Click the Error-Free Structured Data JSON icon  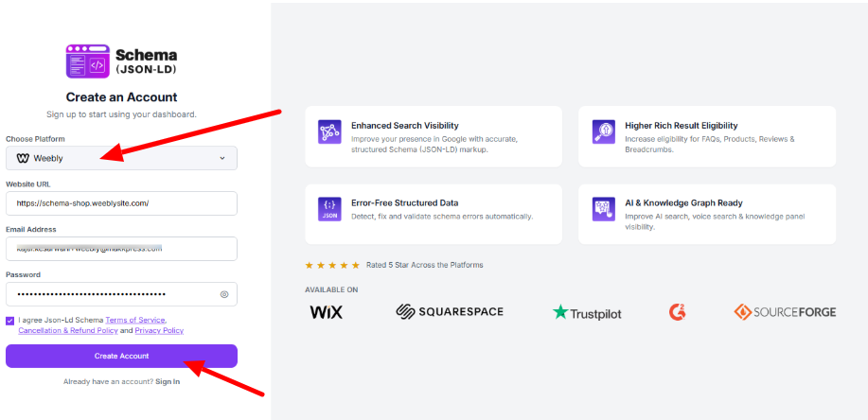(x=329, y=209)
